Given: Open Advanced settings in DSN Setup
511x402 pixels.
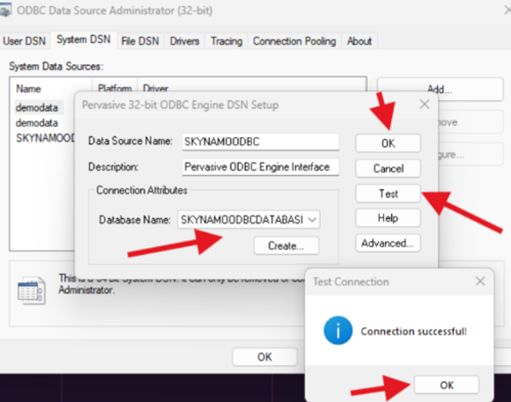Looking at the screenshot, I should click(388, 243).
